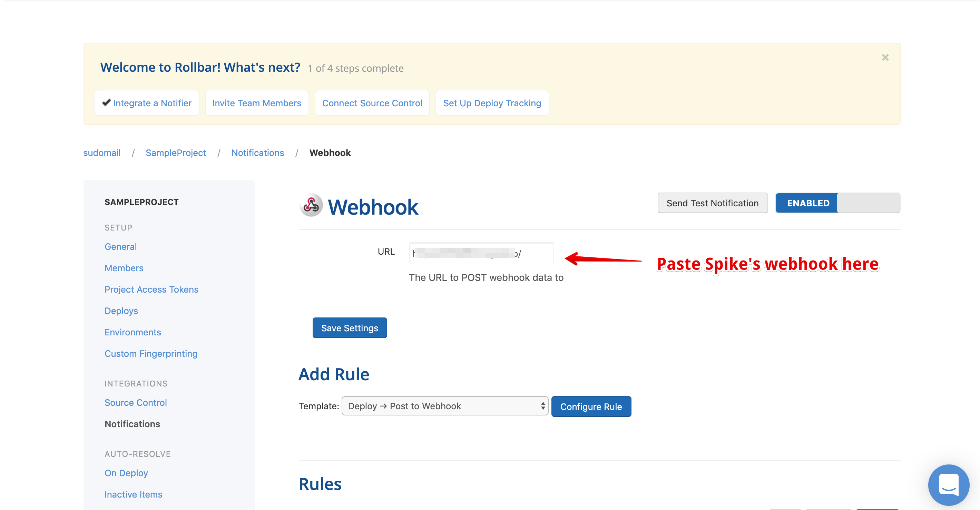This screenshot has width=980, height=510.
Task: Click the Template select stepper arrows
Action: coord(542,406)
